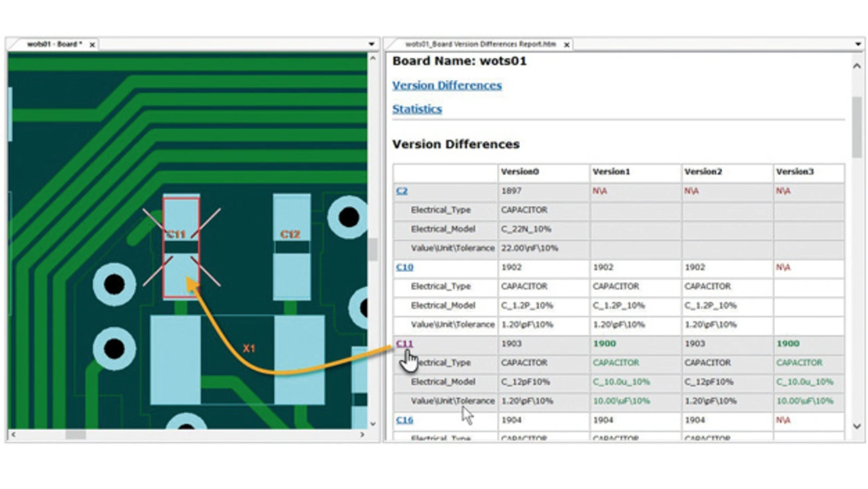Click the C10 component link
868x489 pixels.
click(404, 267)
